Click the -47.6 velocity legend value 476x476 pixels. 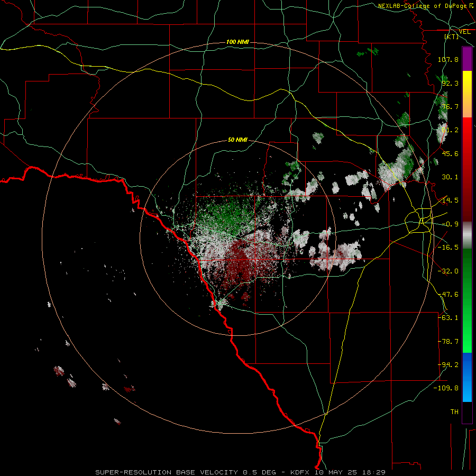tap(448, 295)
